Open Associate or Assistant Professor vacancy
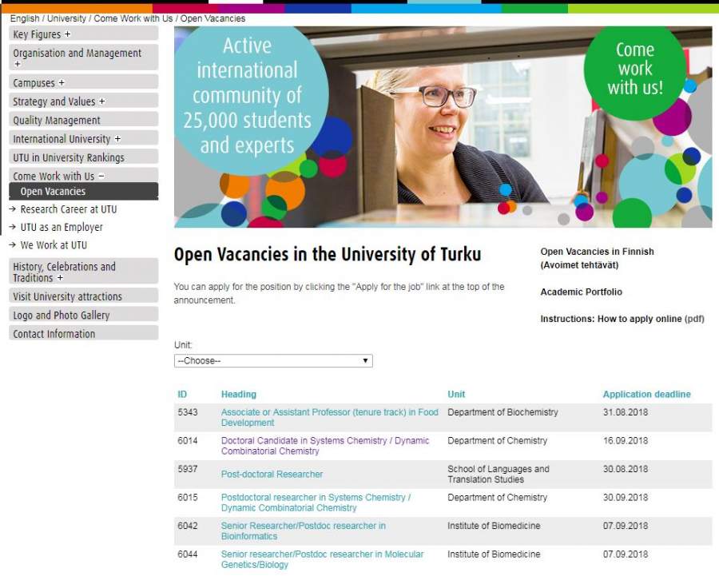This screenshot has width=719, height=588. pos(329,418)
